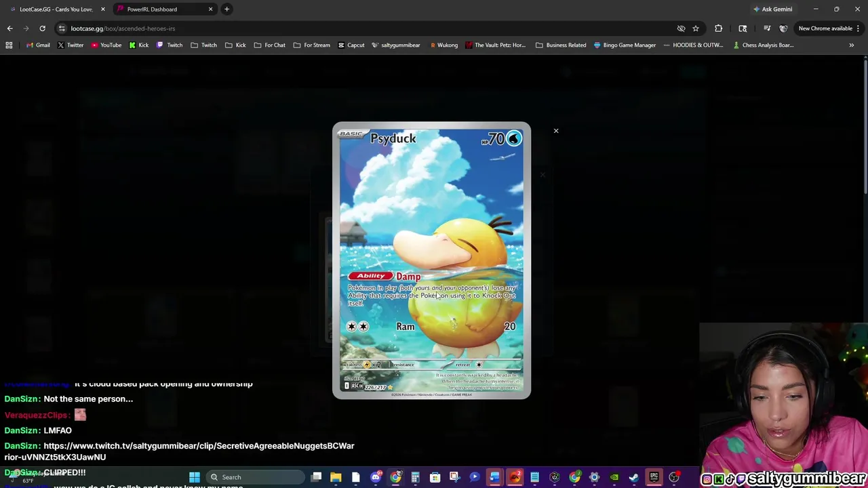Open the Windows Start menu

pos(195,477)
